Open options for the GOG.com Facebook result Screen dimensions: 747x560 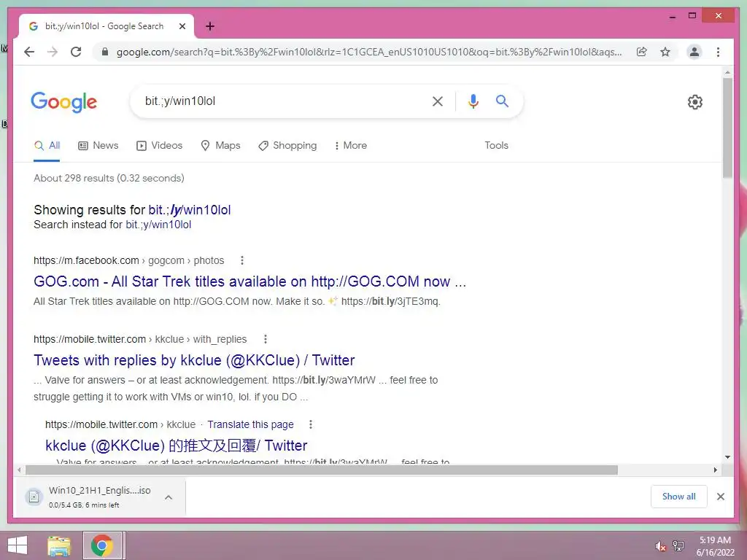242,260
